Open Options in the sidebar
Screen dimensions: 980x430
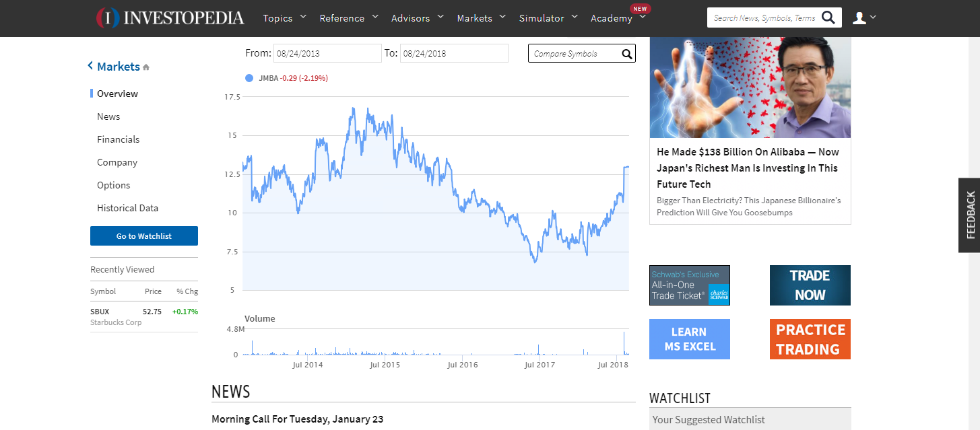point(114,185)
